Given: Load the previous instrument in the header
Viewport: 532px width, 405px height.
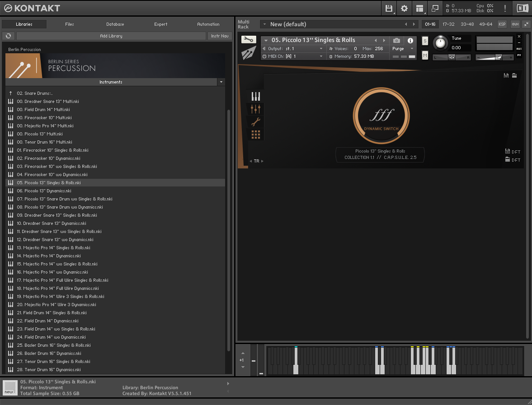Looking at the screenshot, I should pyautogui.click(x=376, y=40).
